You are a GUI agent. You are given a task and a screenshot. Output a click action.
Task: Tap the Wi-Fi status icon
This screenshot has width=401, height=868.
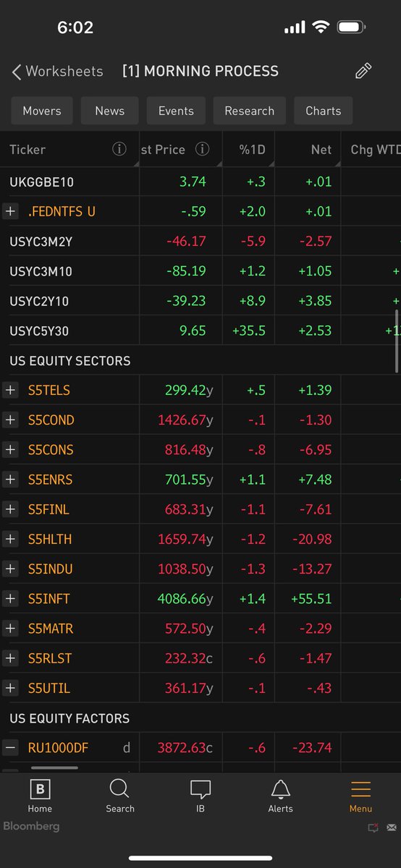tap(321, 27)
